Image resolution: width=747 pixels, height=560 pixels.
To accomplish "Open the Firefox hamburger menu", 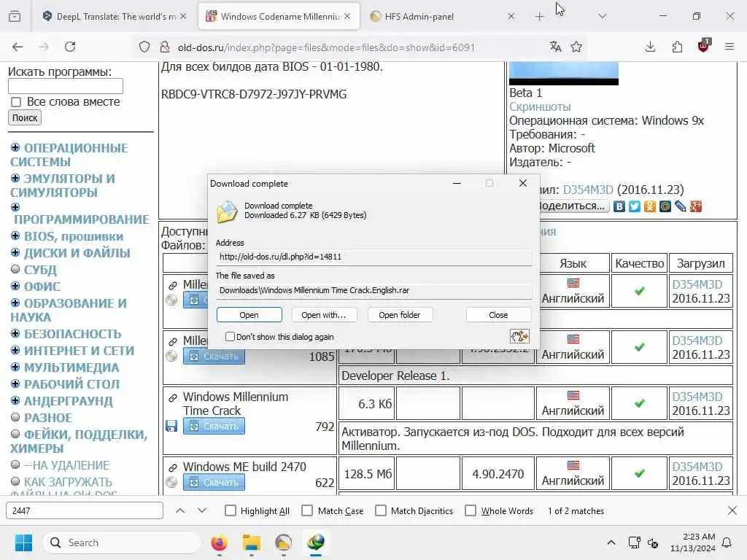I will coord(729,47).
